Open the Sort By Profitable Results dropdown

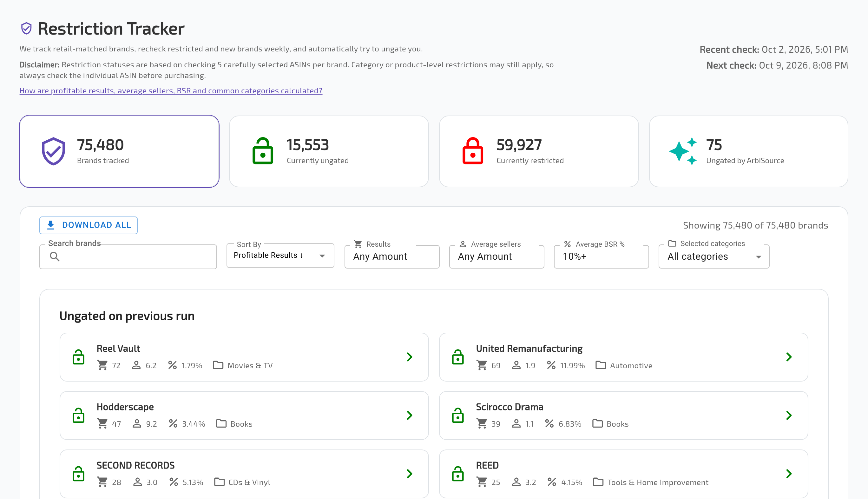(280, 256)
